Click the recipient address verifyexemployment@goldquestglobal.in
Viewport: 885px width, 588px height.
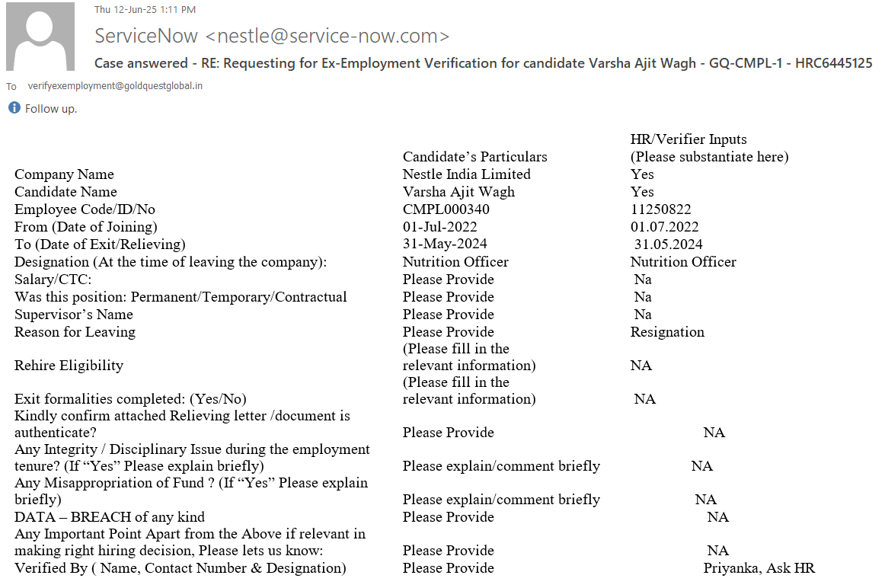tap(115, 86)
